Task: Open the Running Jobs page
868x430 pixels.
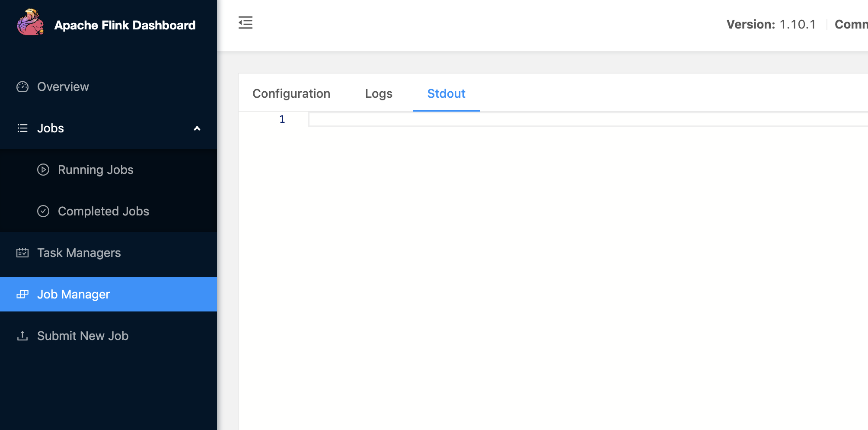Action: [95, 170]
